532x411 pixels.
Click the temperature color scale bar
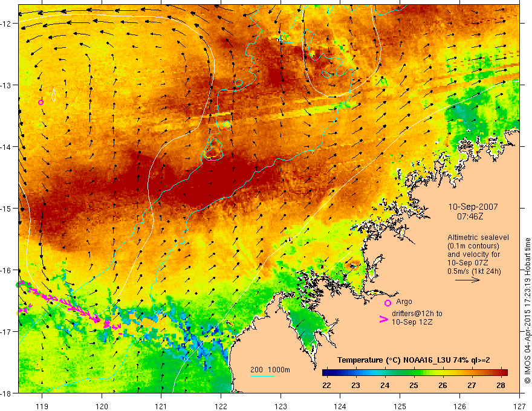(415, 373)
